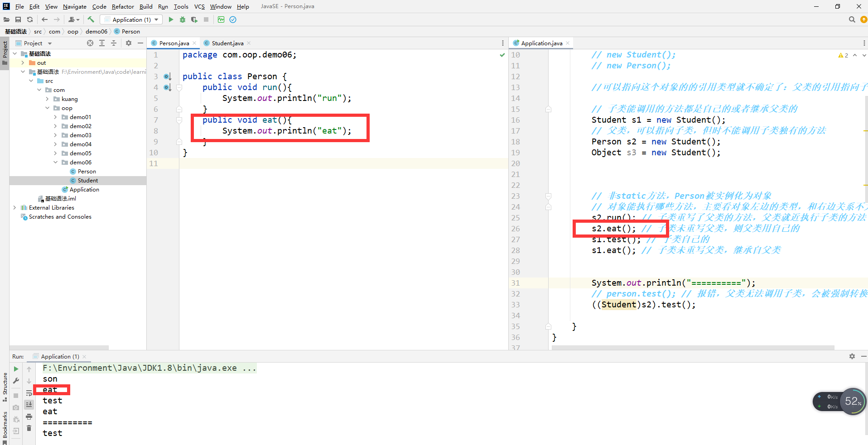Clear console with the trash icon
Screen dimensions: 868x445
[x=29, y=428]
